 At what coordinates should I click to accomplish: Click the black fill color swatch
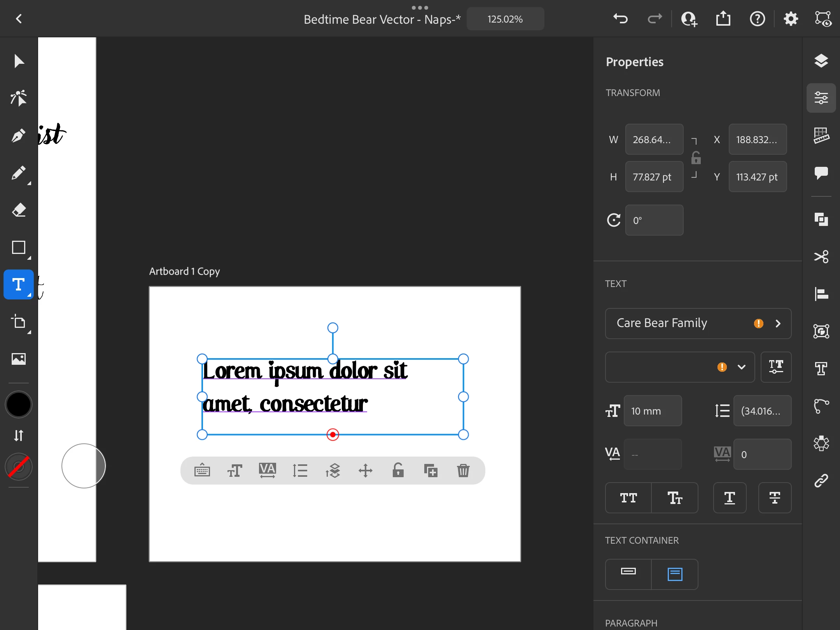(18, 404)
